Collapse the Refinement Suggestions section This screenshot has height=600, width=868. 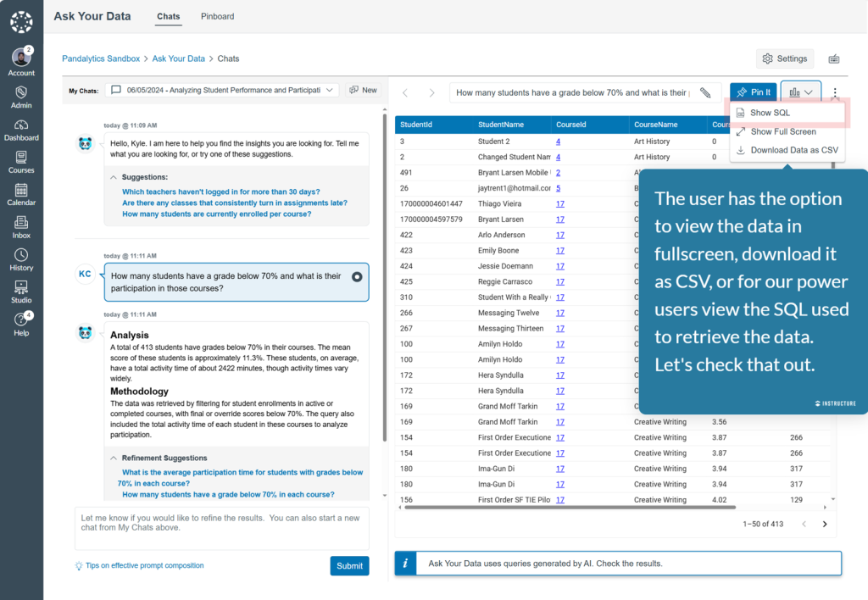[x=114, y=458]
